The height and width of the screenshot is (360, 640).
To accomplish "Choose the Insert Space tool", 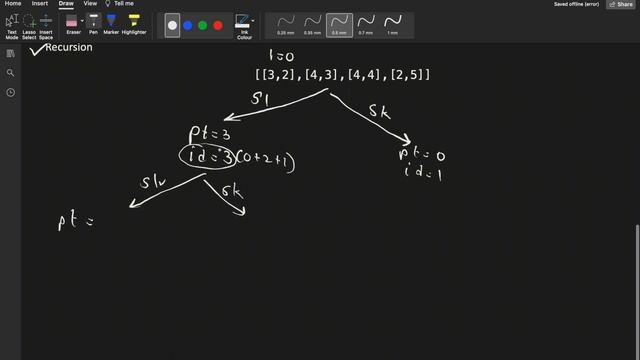I will click(x=46, y=27).
